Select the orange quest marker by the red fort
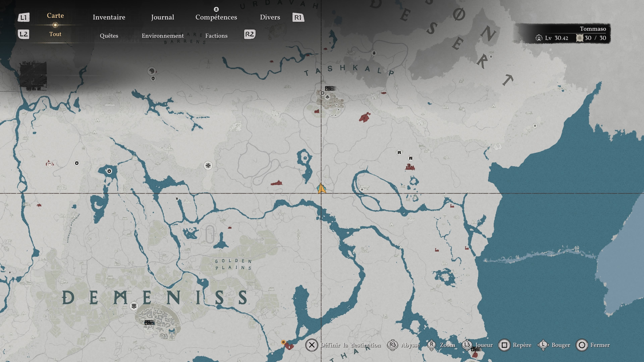This screenshot has width=644, height=362. (x=283, y=342)
